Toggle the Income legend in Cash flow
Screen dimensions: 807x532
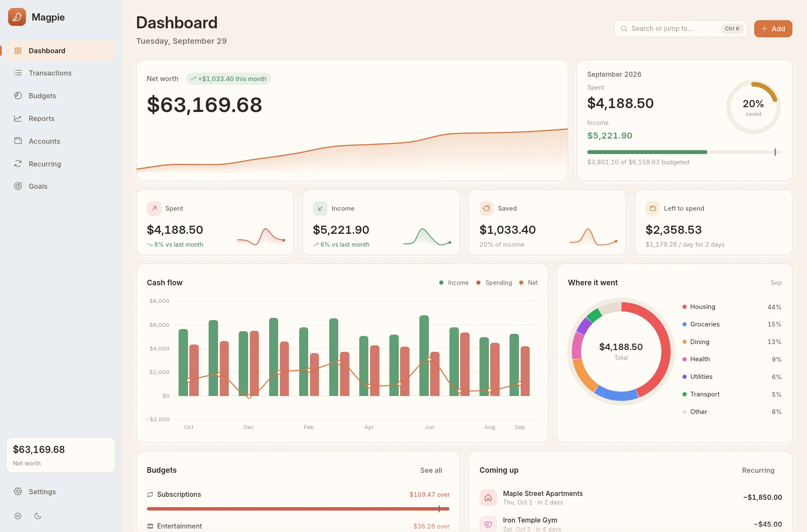click(454, 283)
